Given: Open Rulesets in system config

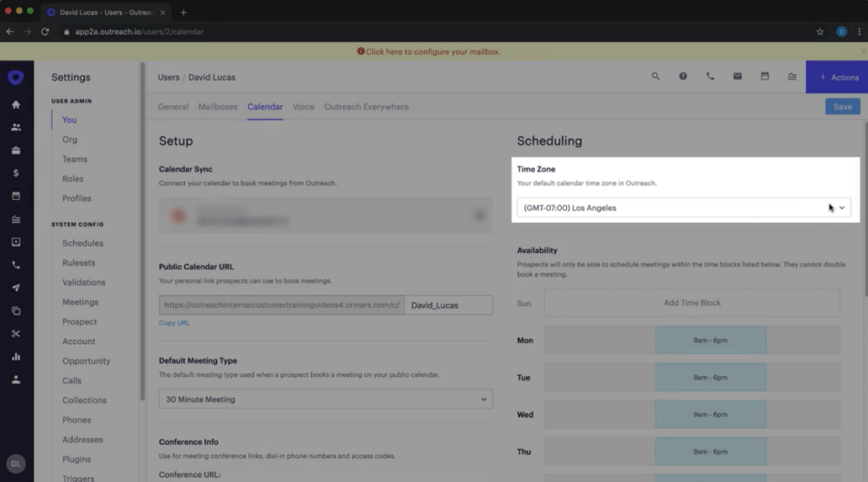Looking at the screenshot, I should (x=79, y=263).
